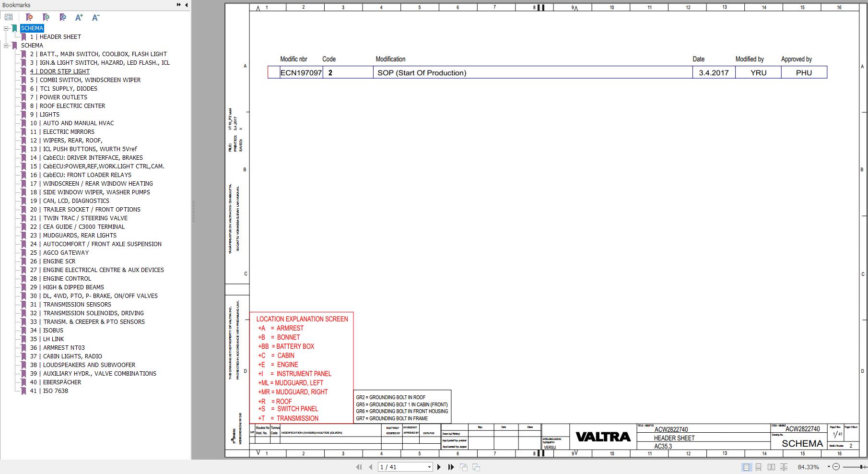Click the current bookmark location icon
This screenshot has width=868, height=474.
coord(63,17)
